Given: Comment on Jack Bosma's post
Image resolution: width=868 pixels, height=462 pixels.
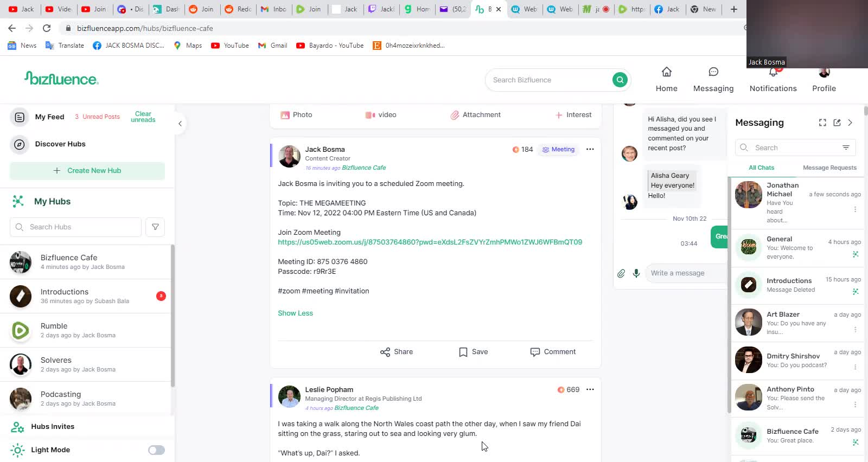Looking at the screenshot, I should coord(553,352).
